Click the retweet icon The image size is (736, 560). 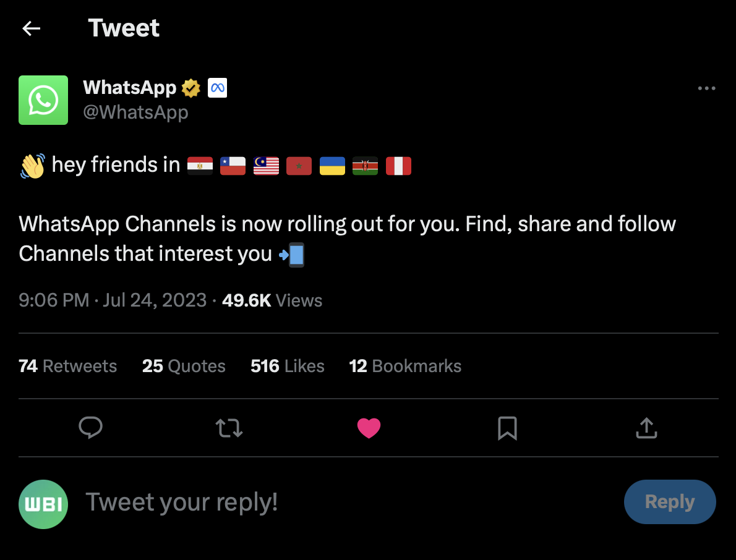229,428
